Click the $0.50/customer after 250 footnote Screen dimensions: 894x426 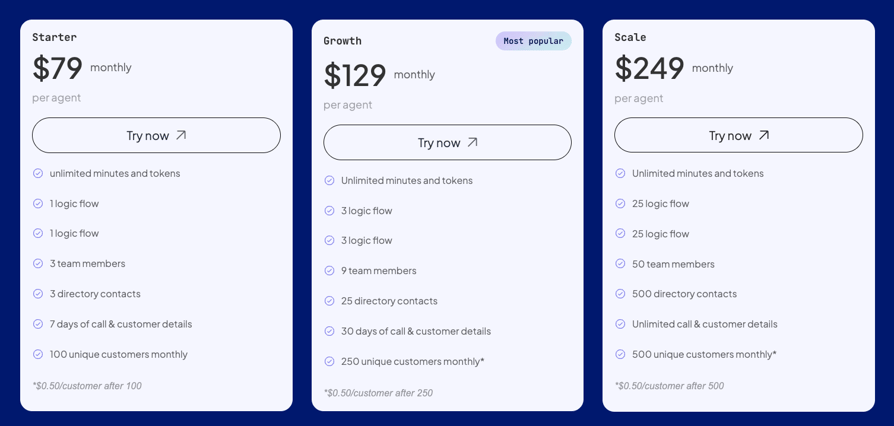[378, 393]
